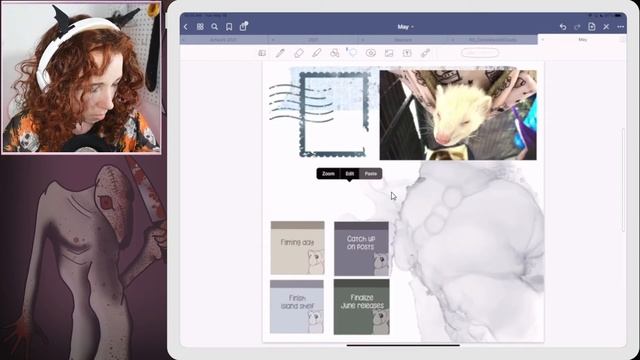Viewport: 640px width, 360px height.
Task: Choose Paste in the popup menu
Action: tap(371, 174)
